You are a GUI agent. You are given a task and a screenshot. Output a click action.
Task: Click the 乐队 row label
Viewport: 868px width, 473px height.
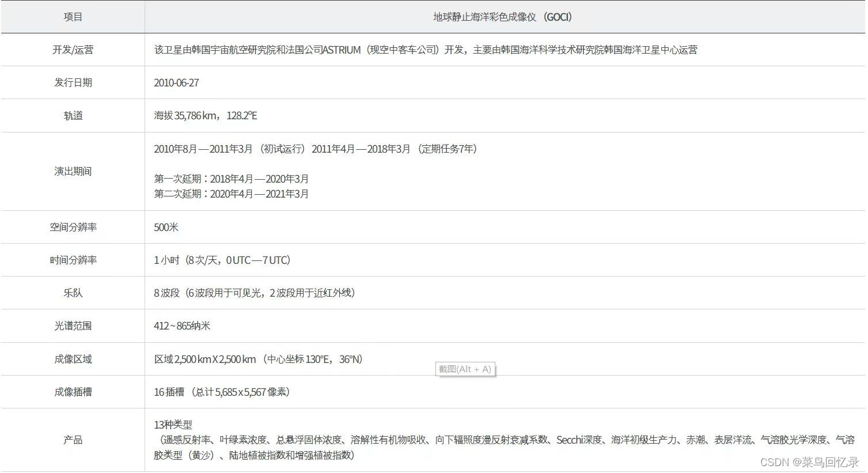73,293
